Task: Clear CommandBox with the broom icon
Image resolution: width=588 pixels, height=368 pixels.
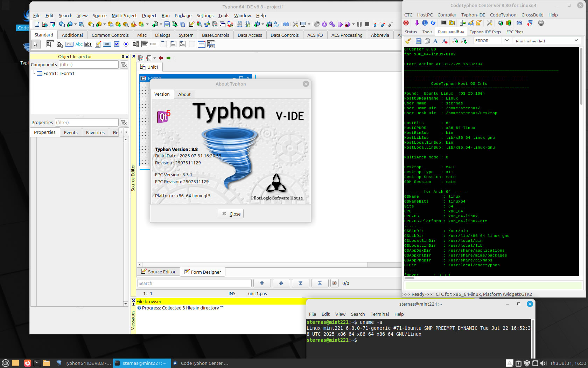Action: coord(408,41)
